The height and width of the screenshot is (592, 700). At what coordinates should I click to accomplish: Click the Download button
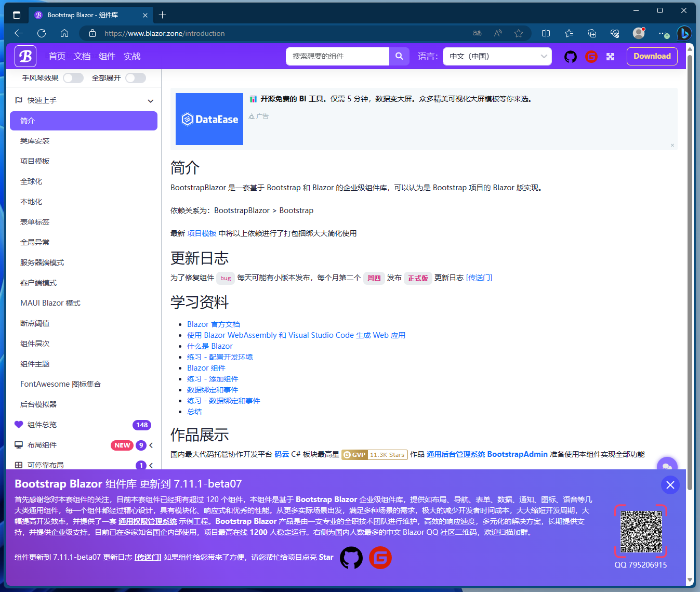tap(652, 56)
